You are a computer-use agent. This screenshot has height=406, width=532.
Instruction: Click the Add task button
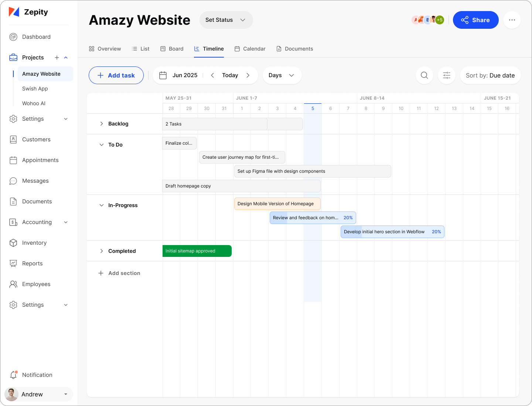point(116,75)
